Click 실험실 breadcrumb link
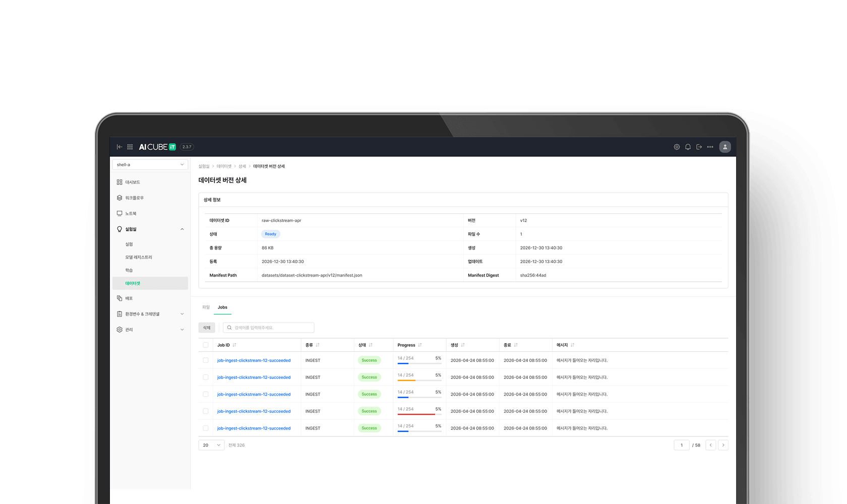Screen dimensions: 847x504 pos(204,166)
